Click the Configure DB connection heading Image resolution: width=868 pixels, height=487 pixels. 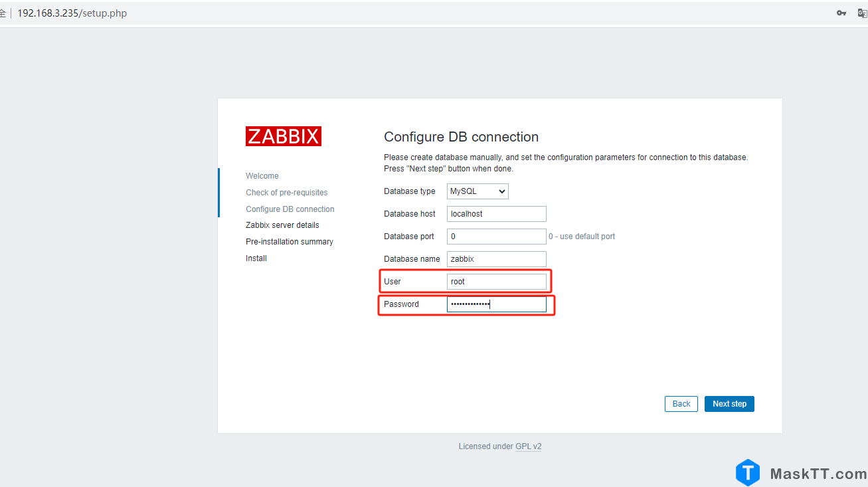(x=462, y=137)
